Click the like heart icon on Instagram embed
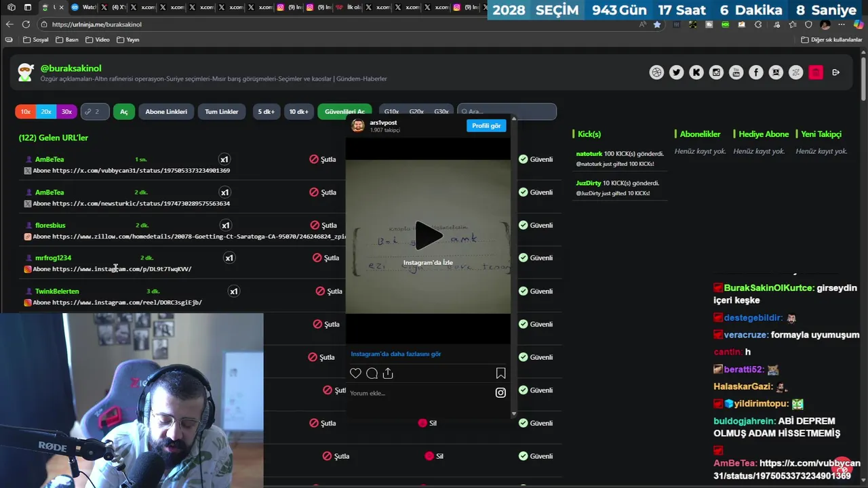The image size is (868, 488). [x=355, y=373]
